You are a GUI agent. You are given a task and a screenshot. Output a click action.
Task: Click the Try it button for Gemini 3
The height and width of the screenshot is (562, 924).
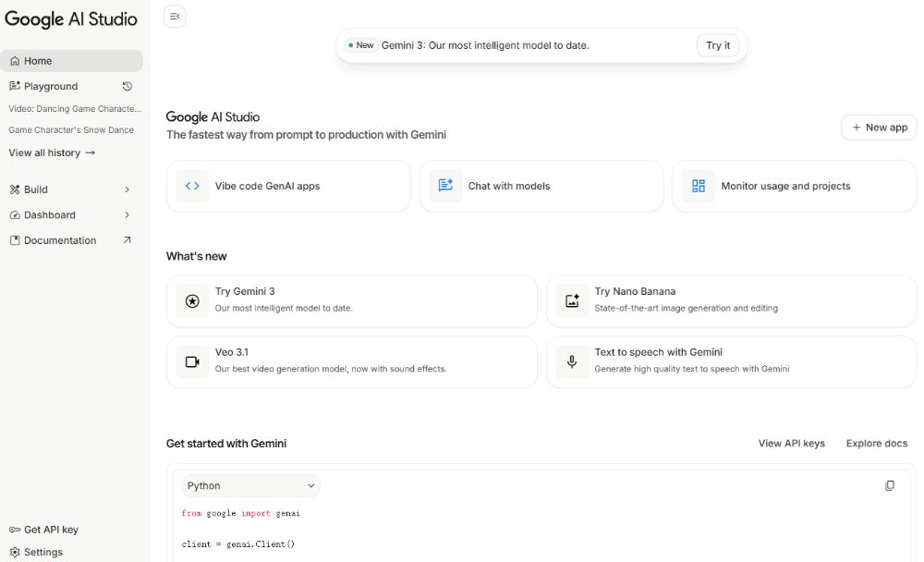coord(718,44)
